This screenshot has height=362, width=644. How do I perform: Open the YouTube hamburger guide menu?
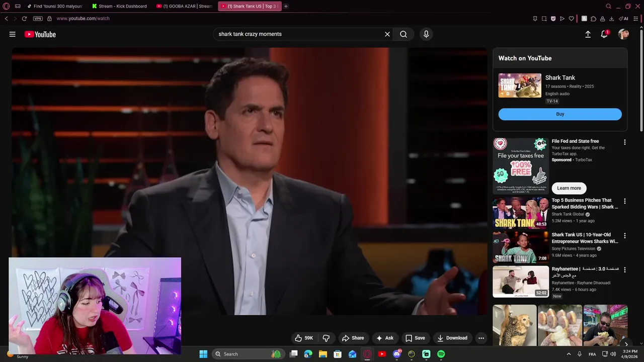point(12,34)
